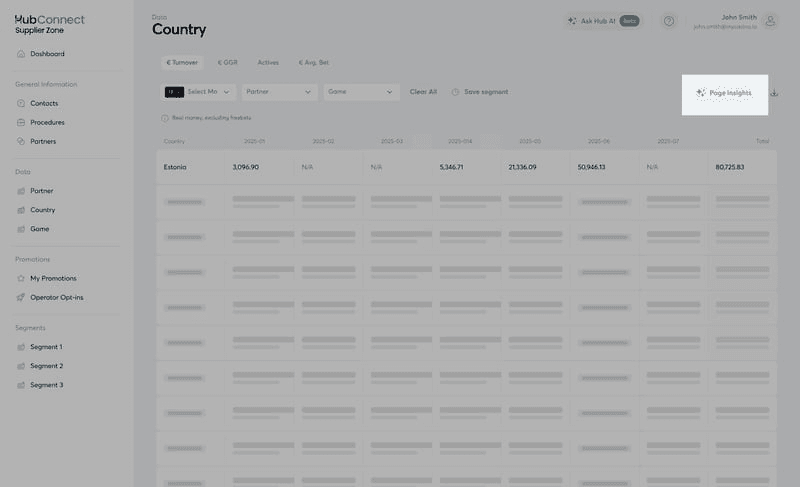This screenshot has height=487, width=800.
Task: Open the help question-mark icon
Action: 668,21
